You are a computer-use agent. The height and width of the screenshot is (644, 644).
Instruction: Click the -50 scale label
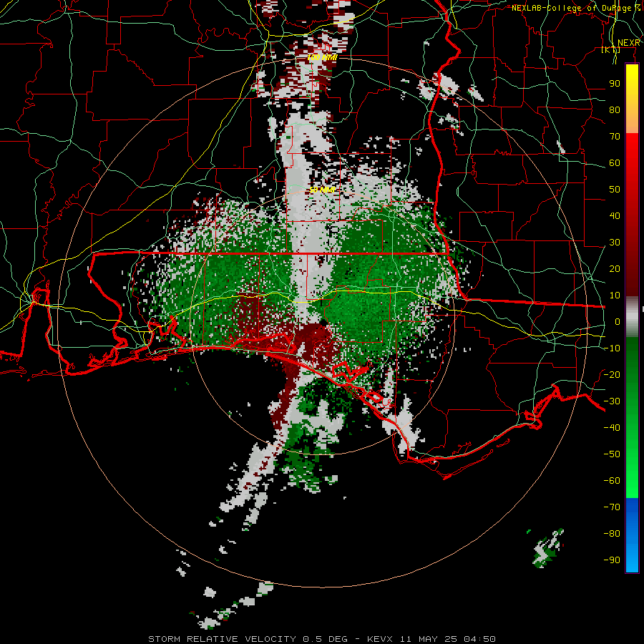point(612,454)
